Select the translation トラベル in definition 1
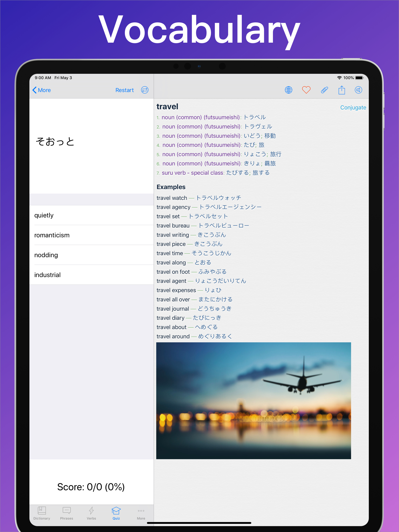Screen dimensions: 399x532 (x=255, y=117)
